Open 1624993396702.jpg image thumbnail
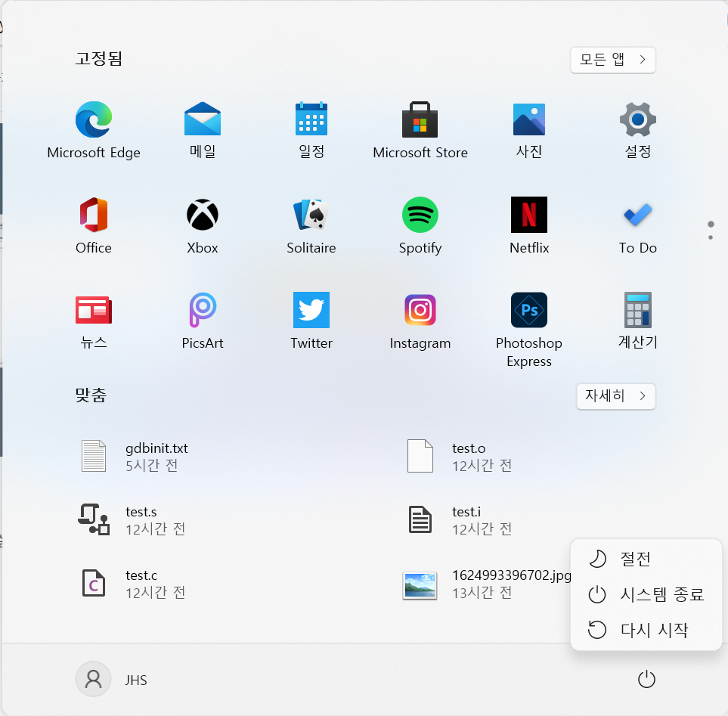728x716 pixels. (x=420, y=585)
